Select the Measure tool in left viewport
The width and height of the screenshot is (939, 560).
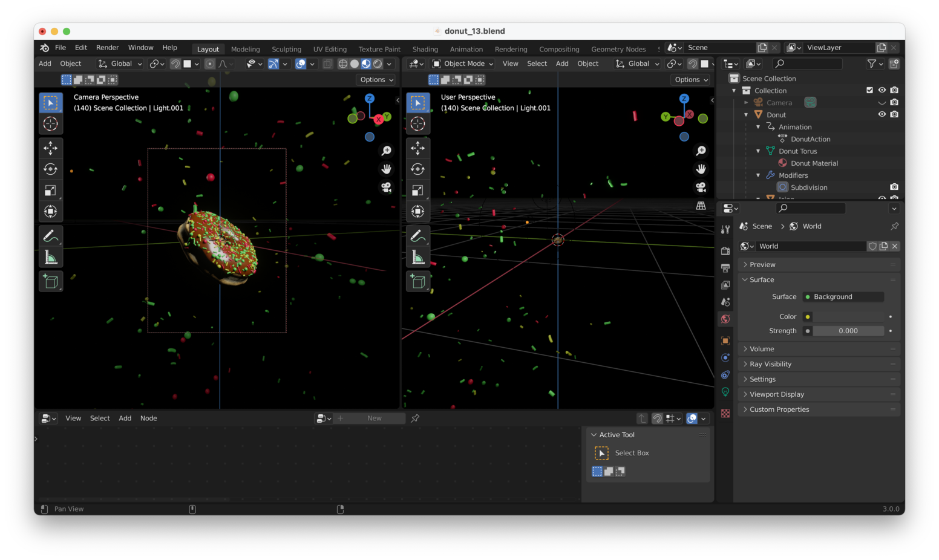click(x=51, y=258)
